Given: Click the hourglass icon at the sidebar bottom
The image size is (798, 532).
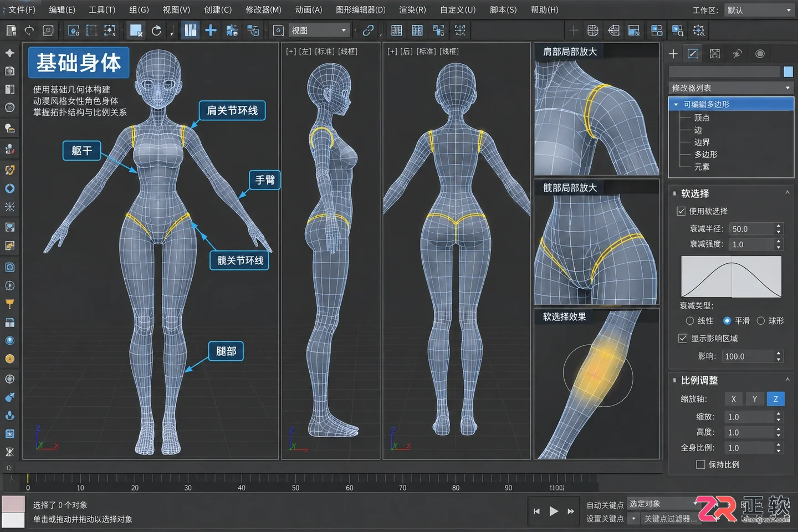Looking at the screenshot, I should [x=9, y=452].
